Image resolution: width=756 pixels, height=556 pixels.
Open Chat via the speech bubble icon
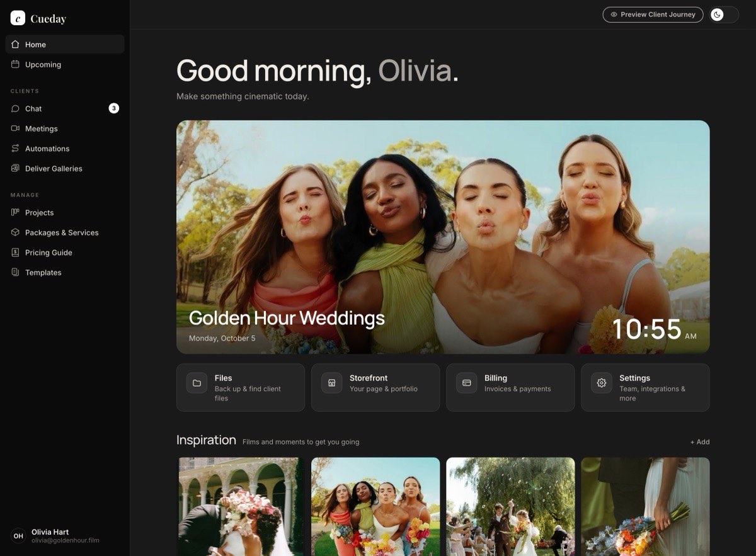click(x=16, y=108)
